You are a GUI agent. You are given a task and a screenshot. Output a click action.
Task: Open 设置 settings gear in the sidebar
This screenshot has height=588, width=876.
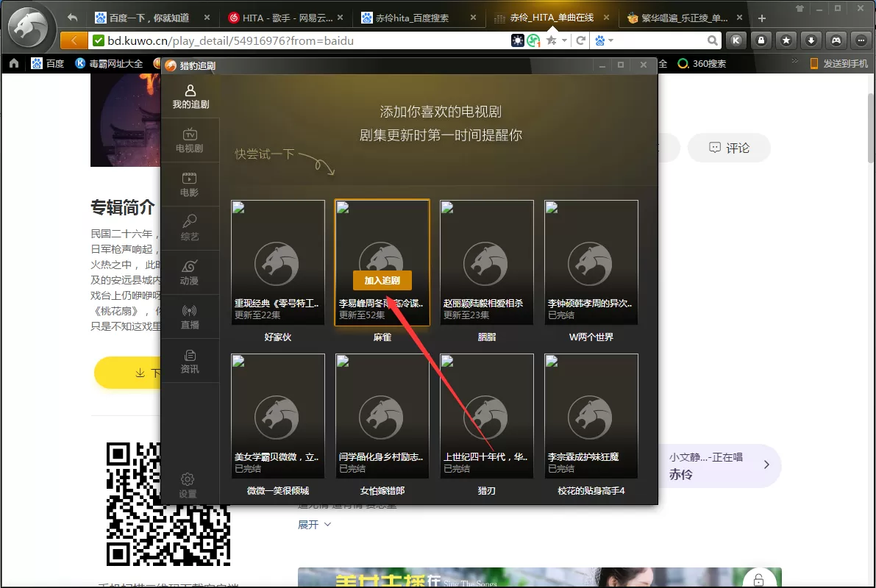[188, 485]
